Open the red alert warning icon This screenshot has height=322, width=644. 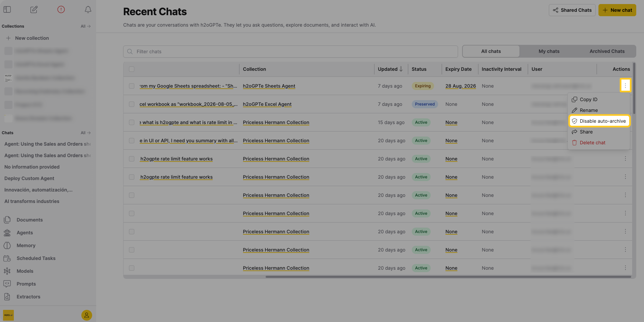61,9
